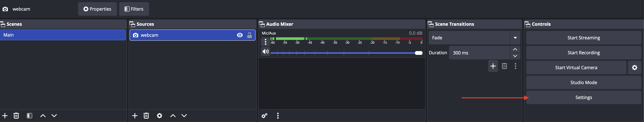This screenshot has height=122, width=644.
Task: Open source properties gear in Sources toolbar
Action: (160, 115)
